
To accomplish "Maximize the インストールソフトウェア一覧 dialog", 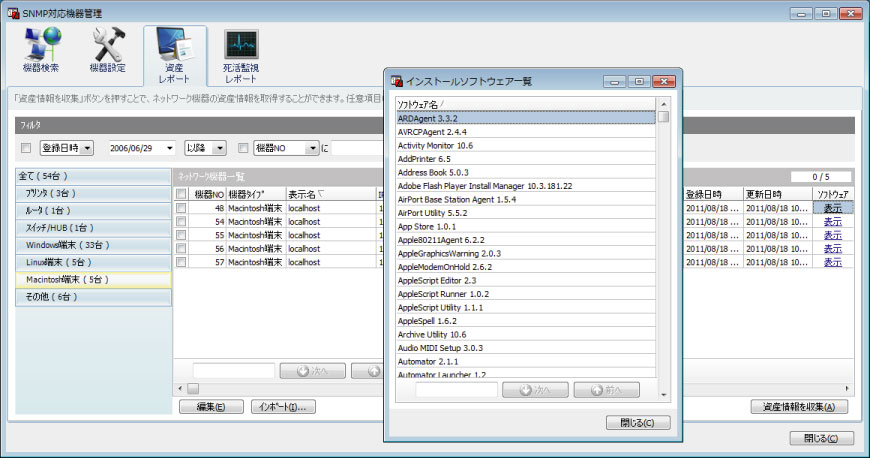I will click(639, 82).
